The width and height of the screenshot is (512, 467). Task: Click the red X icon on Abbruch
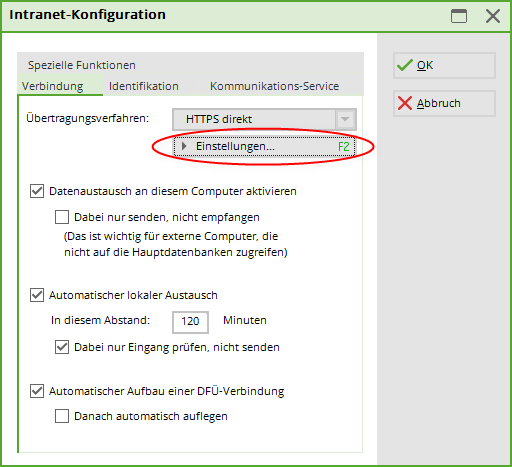click(405, 103)
